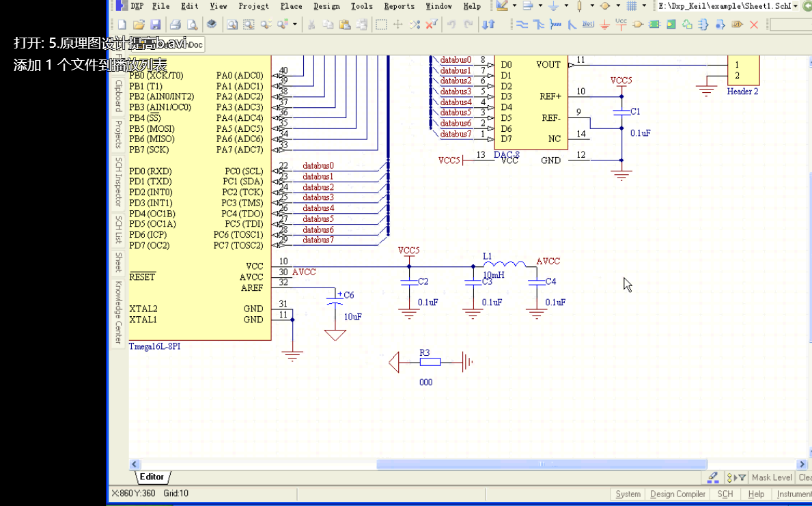Open the Tools menu
The image size is (812, 506).
click(x=361, y=6)
